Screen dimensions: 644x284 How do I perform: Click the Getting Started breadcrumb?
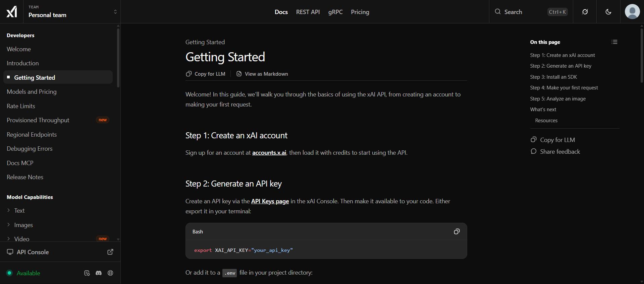pyautogui.click(x=205, y=42)
